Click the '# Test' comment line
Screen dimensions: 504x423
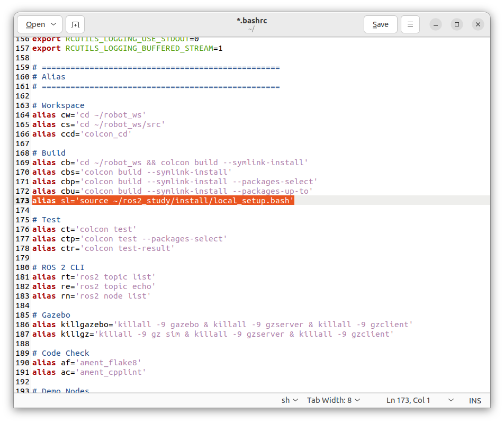click(46, 220)
